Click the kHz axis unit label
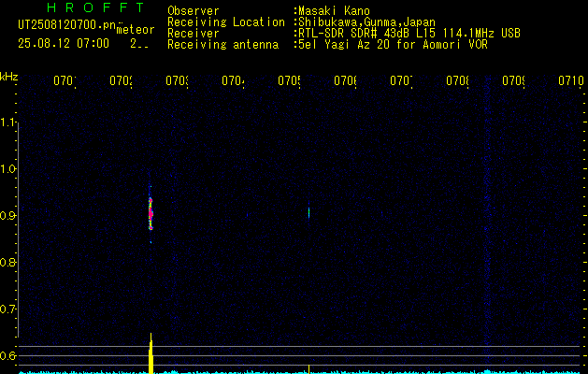 tap(9, 78)
